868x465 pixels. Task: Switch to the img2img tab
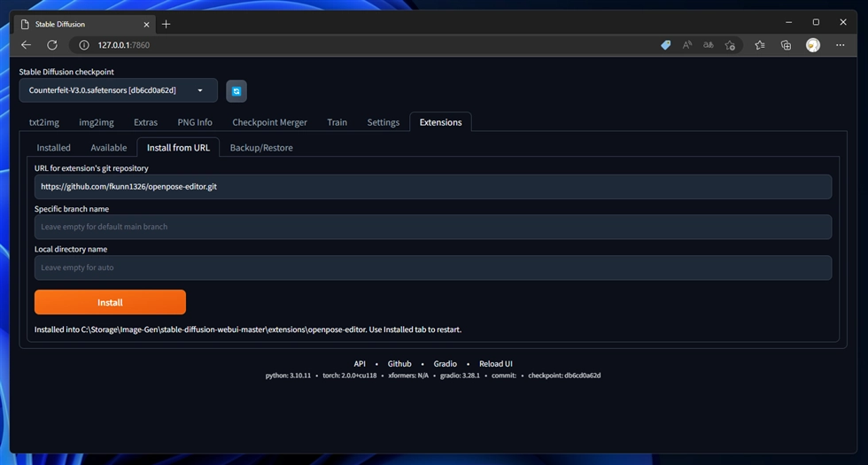(97, 122)
